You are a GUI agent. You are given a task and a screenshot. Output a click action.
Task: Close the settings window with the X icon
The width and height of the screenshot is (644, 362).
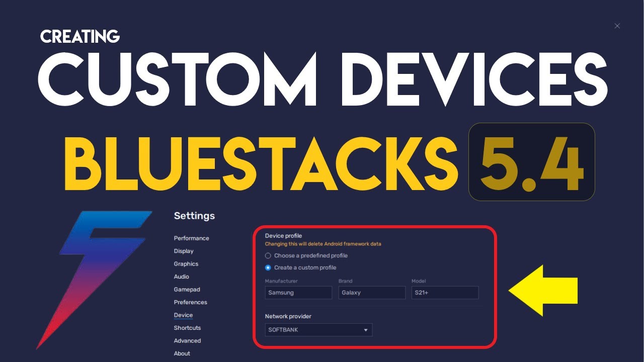617,26
